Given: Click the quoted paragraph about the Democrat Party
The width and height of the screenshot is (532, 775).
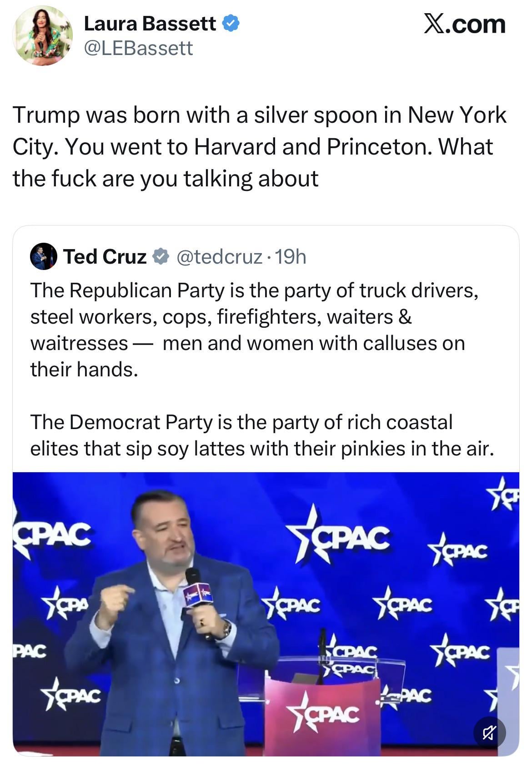Looking at the screenshot, I should coord(261,435).
